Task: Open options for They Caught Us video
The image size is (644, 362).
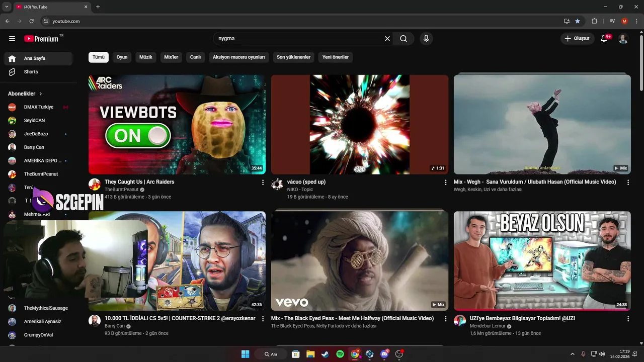Action: [x=263, y=183]
